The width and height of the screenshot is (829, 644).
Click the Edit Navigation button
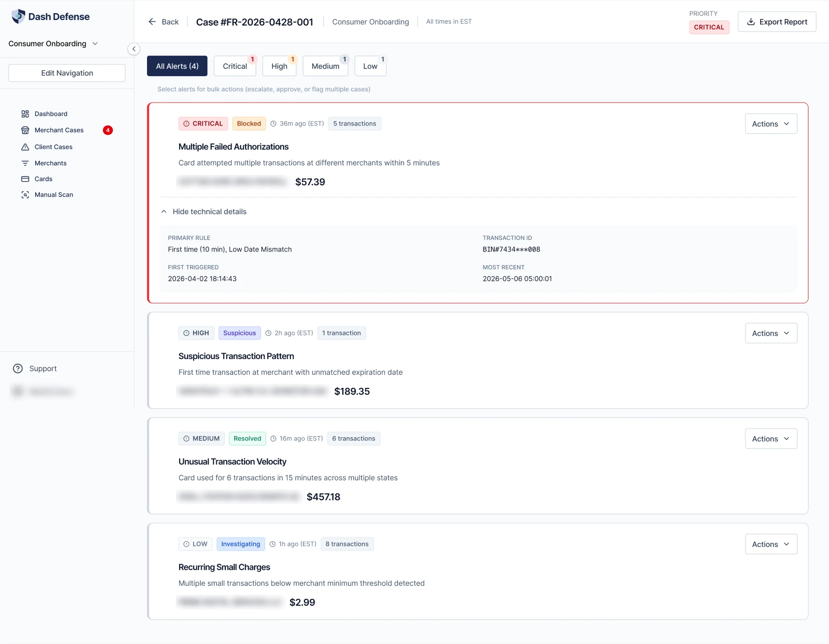pos(67,73)
